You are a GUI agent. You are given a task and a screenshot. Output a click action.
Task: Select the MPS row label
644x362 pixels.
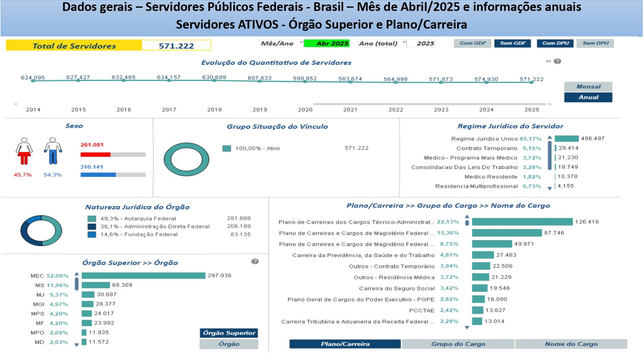coord(38,314)
